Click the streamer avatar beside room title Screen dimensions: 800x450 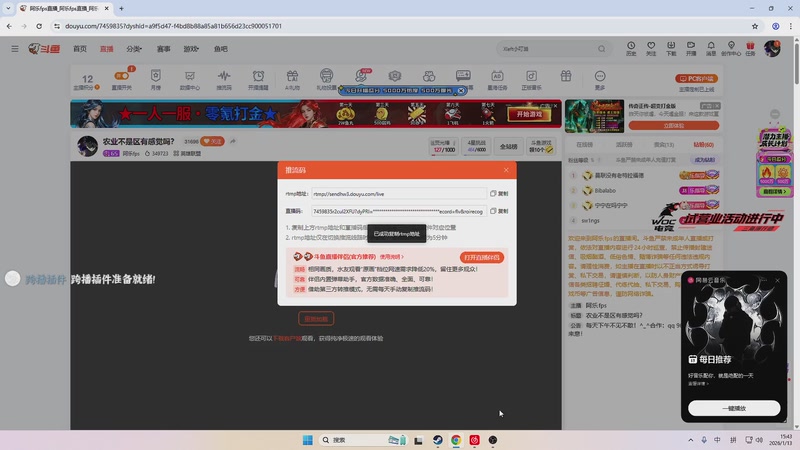point(87,146)
